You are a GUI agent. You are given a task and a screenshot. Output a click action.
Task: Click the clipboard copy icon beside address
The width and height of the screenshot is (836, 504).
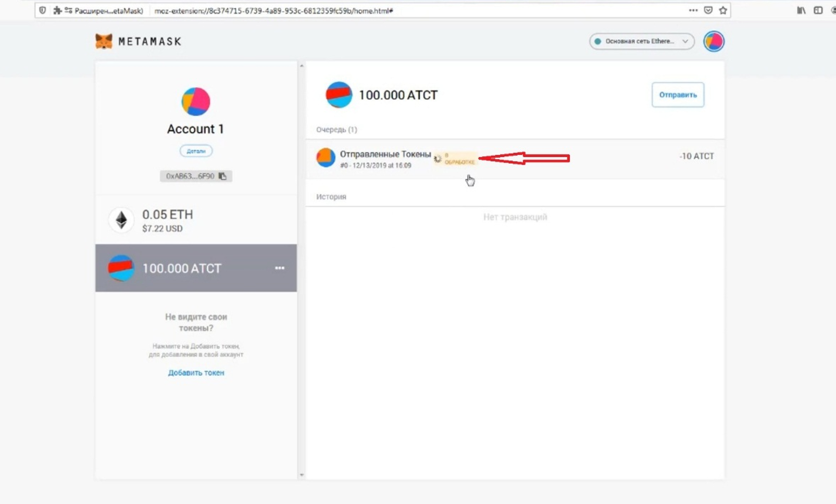pos(222,176)
